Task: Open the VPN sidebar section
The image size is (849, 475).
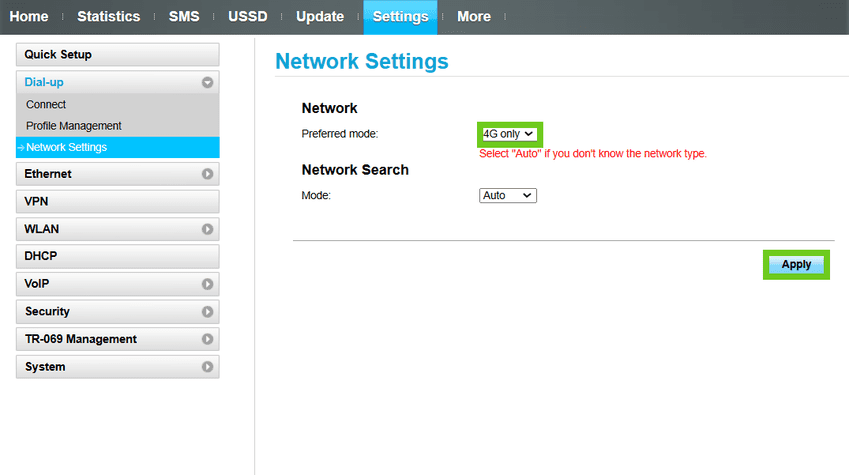Action: (117, 201)
